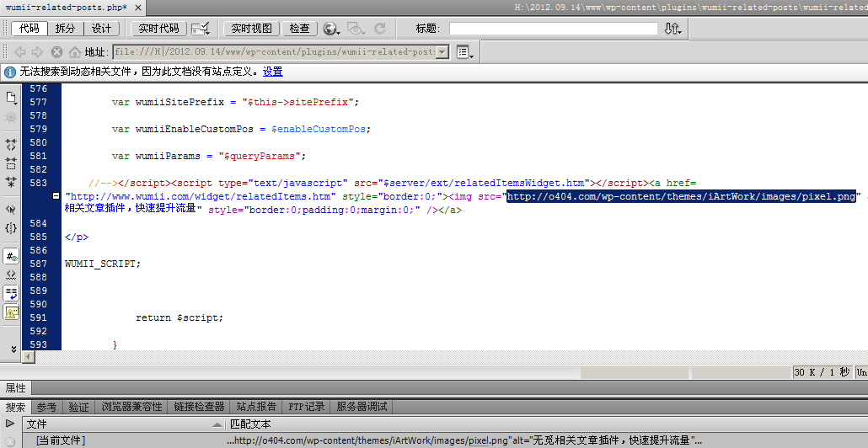The image size is (868, 448).
Task: Click the home icon beside 地址
Action: tap(75, 52)
